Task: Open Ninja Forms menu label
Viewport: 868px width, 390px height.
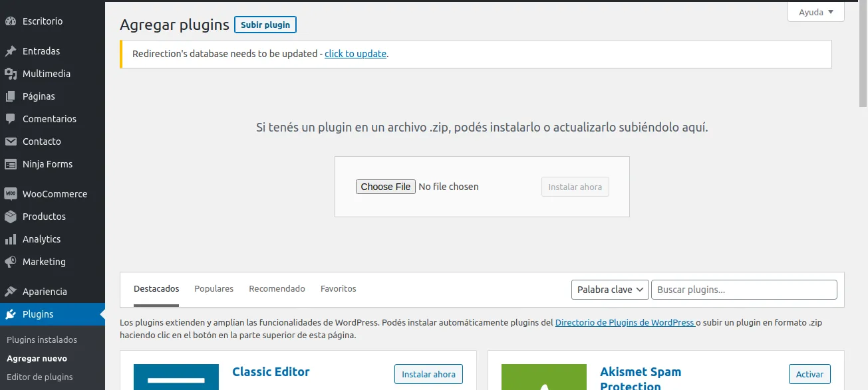Action: (x=47, y=164)
